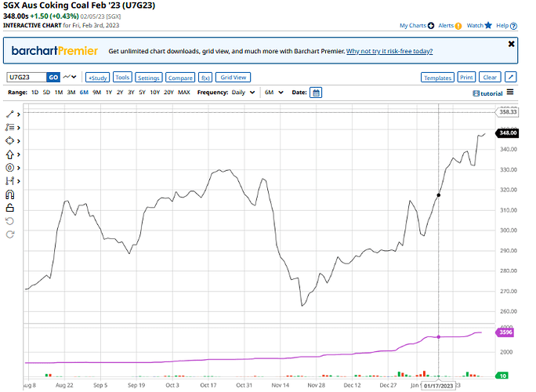Image resolution: width=536 pixels, height=392 pixels.
Task: Open the date picker calendar icon
Action: [316, 93]
